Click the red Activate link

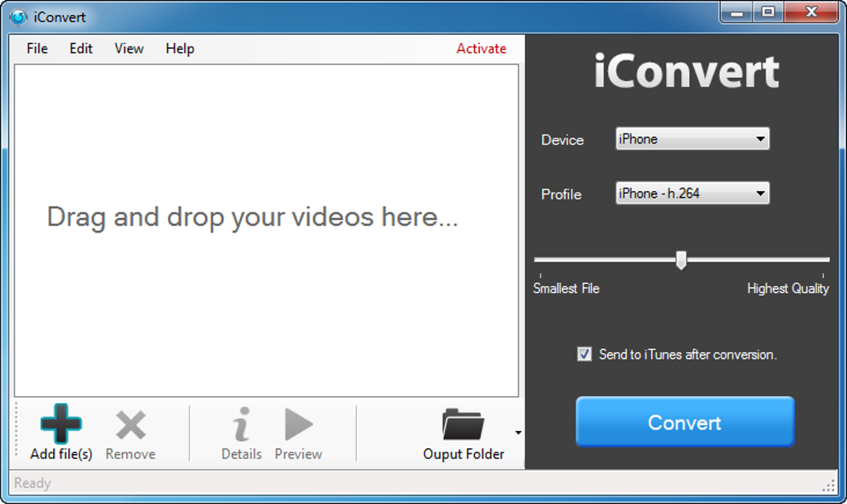[x=482, y=49]
